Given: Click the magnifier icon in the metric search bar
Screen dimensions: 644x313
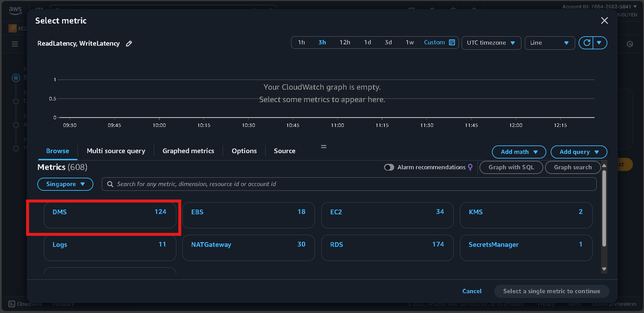Looking at the screenshot, I should pos(110,184).
